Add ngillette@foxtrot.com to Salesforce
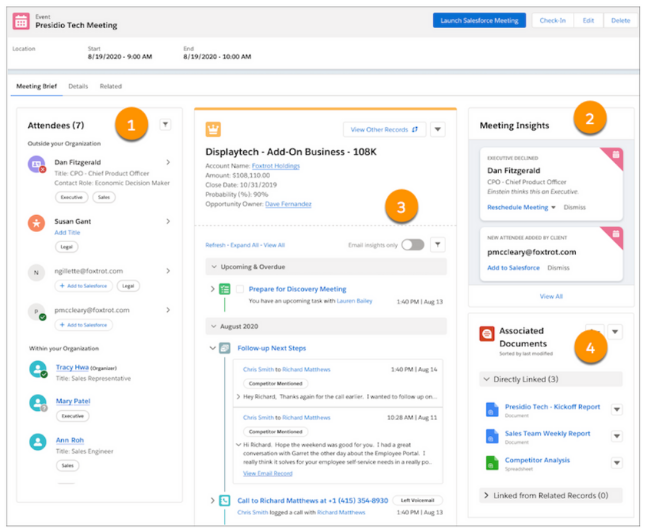Screen dimensions: 648x532 [83, 286]
